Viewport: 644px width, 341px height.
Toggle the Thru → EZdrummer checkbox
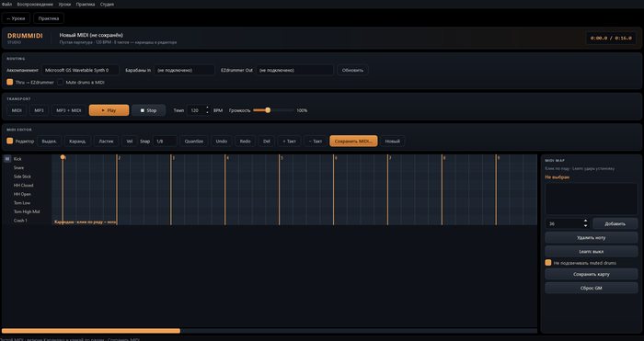(x=10, y=82)
